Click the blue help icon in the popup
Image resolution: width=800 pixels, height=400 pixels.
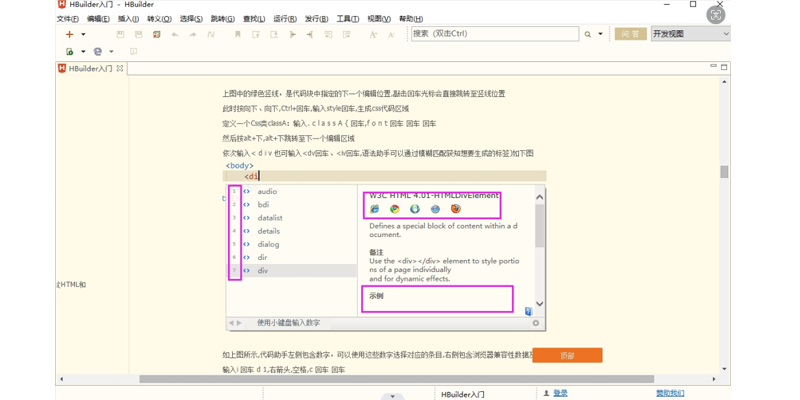pos(529,311)
